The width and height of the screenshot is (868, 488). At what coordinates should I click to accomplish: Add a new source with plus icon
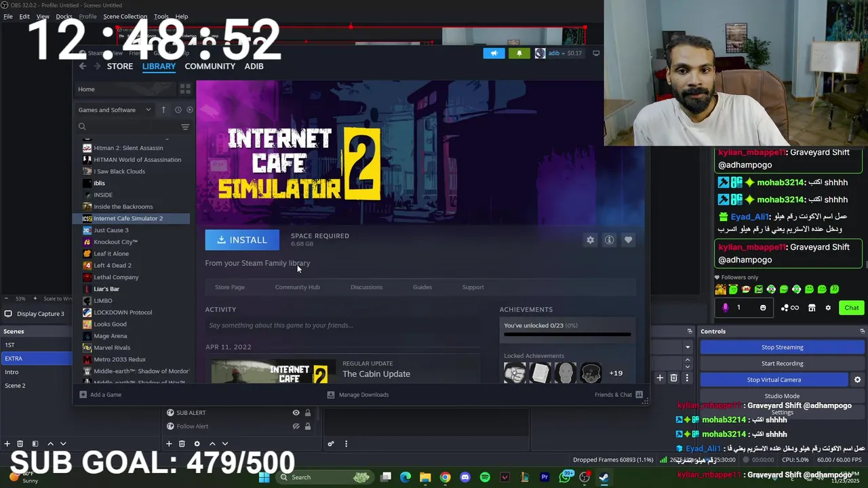pyautogui.click(x=169, y=444)
